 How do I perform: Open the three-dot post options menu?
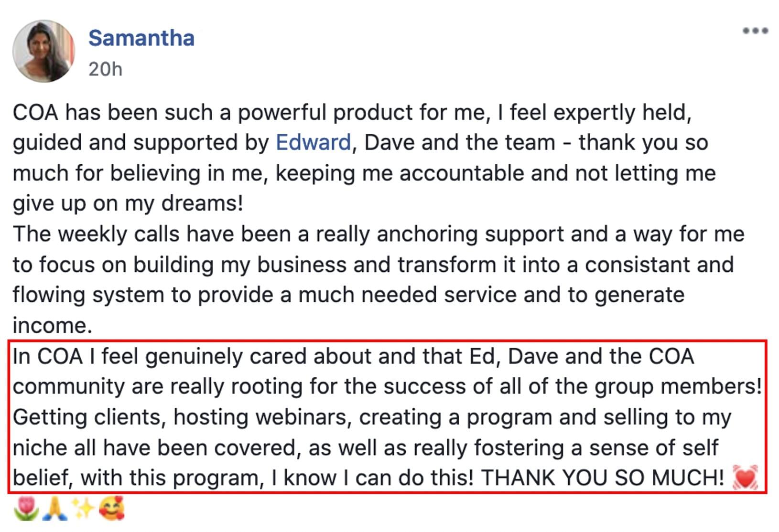click(755, 31)
